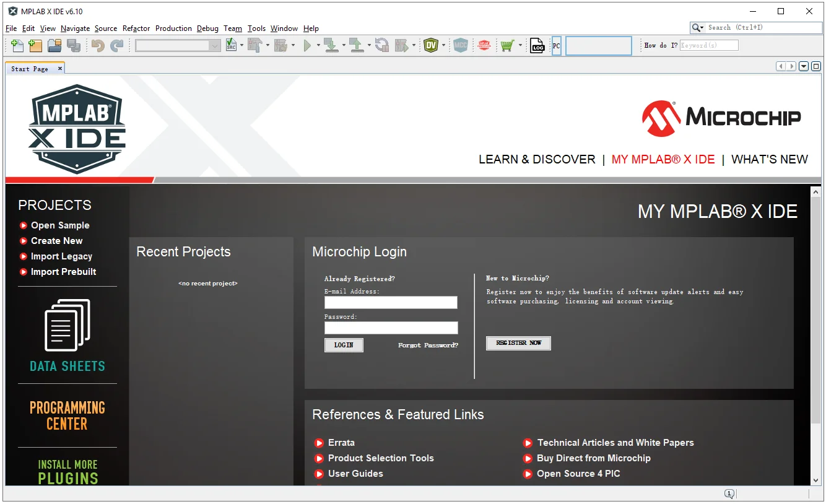Open the LEARN & DISCOVER section
Viewport: 826px width, 504px height.
tap(537, 159)
